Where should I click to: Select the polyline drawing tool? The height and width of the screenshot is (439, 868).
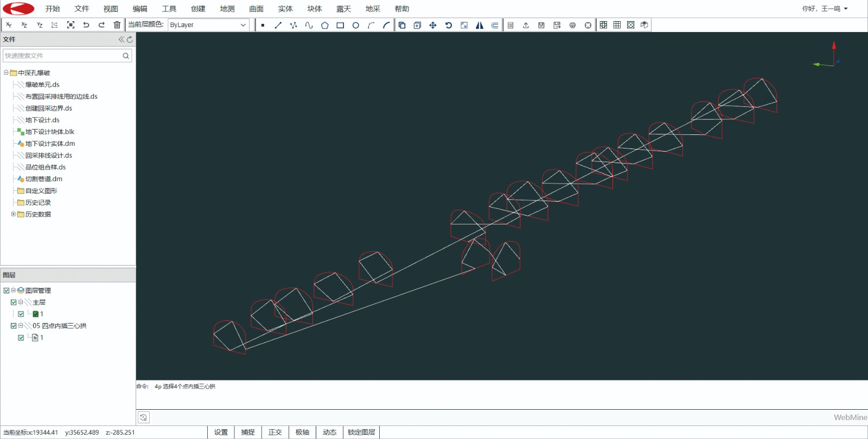click(x=293, y=25)
